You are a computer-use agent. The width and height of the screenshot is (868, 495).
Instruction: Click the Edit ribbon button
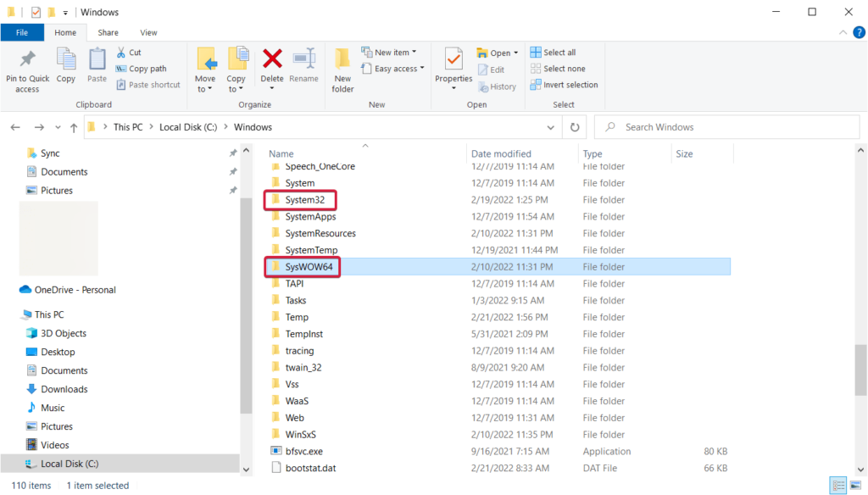coord(492,70)
